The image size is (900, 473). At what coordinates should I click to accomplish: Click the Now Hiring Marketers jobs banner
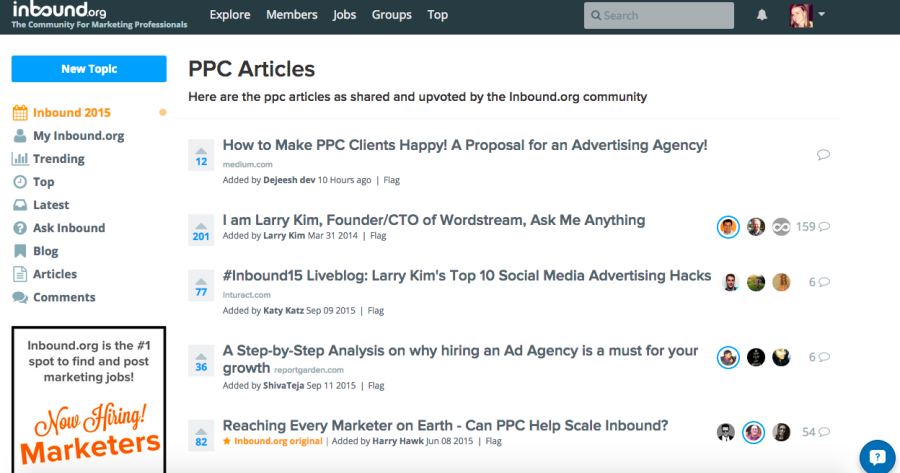pyautogui.click(x=89, y=400)
